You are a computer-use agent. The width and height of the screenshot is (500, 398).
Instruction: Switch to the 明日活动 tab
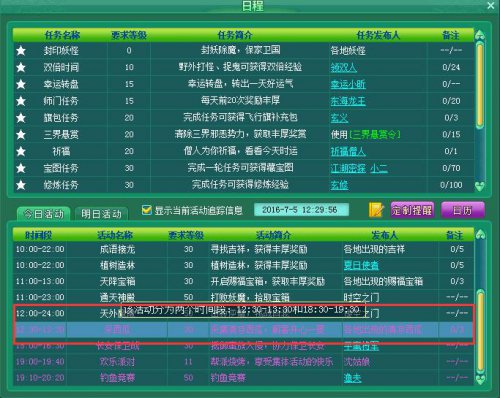tap(101, 214)
